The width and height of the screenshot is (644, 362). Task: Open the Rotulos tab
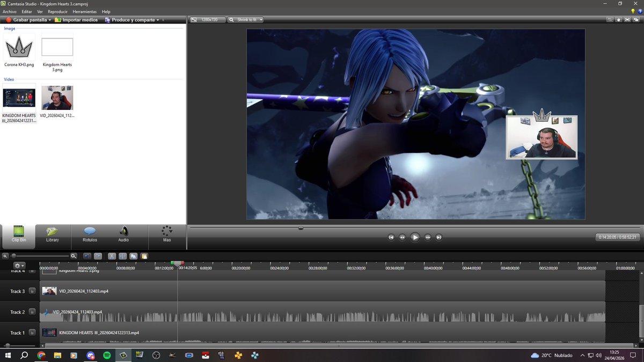pos(90,237)
